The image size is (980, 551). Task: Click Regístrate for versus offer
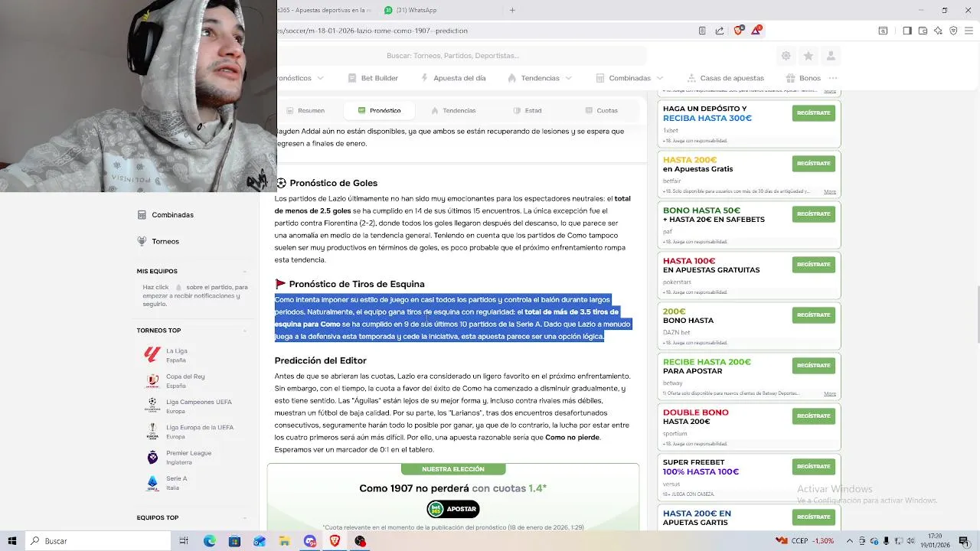[x=813, y=466]
